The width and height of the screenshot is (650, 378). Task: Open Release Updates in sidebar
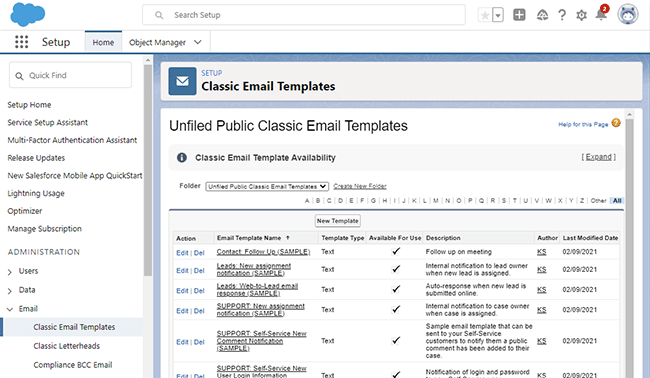[36, 158]
